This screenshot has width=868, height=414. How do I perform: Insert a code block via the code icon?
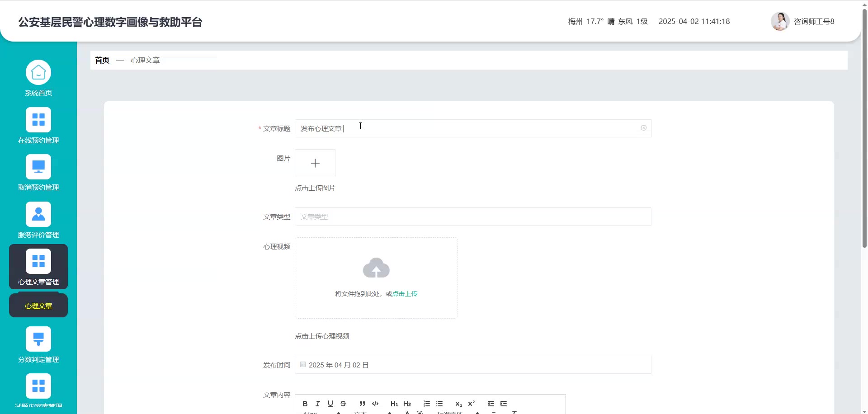pos(375,404)
